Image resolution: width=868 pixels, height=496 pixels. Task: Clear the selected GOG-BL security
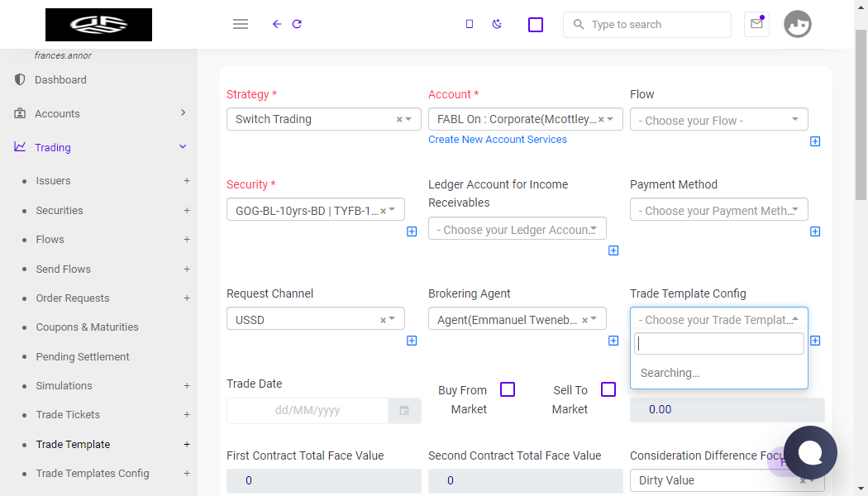383,211
